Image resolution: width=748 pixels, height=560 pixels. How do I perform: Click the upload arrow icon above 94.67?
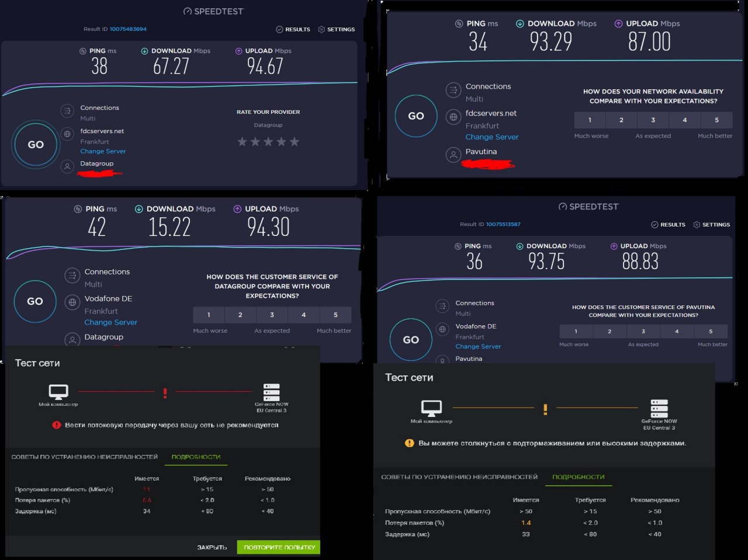click(238, 51)
